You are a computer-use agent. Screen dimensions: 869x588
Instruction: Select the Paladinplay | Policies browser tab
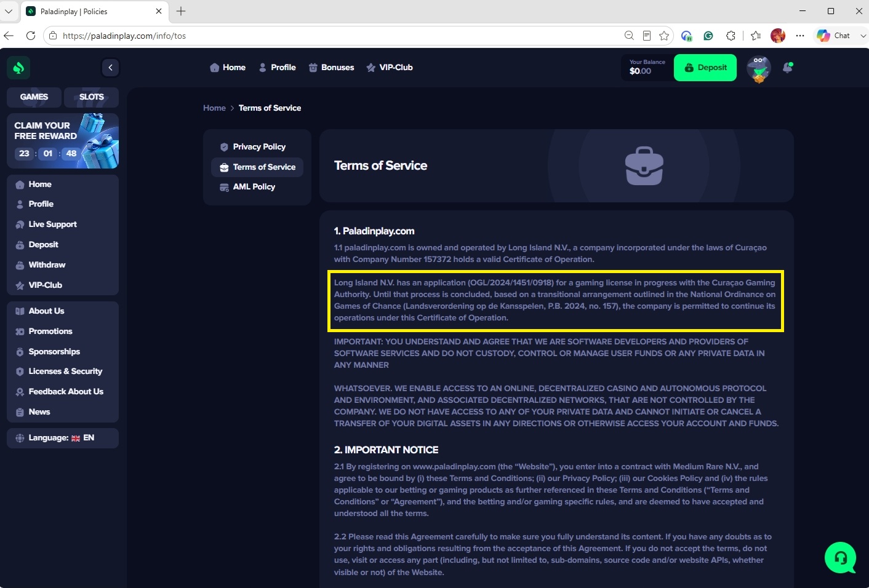coord(95,12)
